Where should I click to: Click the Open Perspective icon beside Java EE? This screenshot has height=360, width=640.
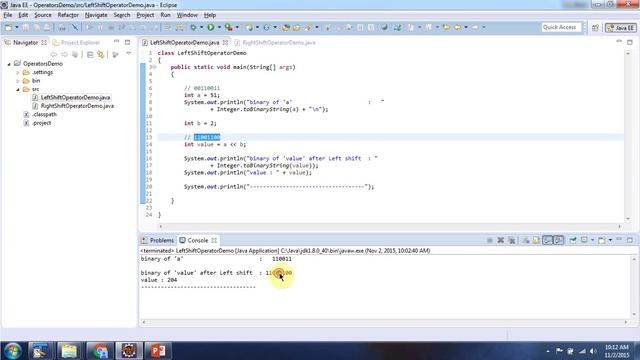595,28
